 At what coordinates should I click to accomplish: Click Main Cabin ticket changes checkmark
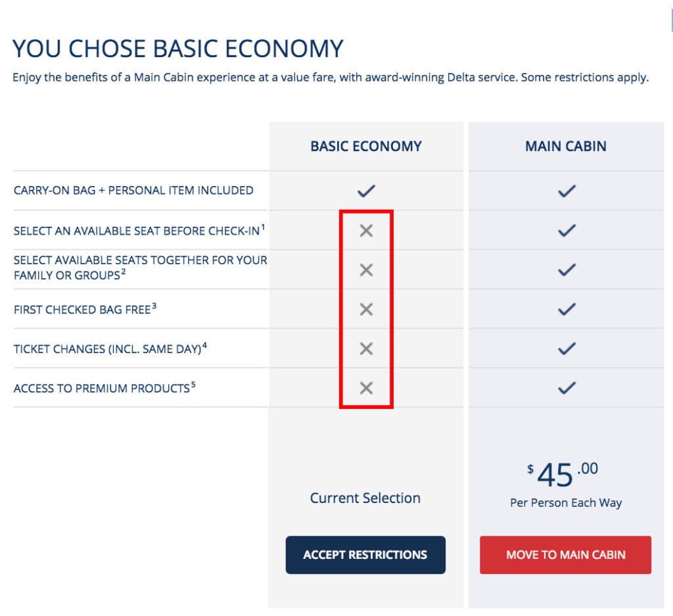pos(567,348)
